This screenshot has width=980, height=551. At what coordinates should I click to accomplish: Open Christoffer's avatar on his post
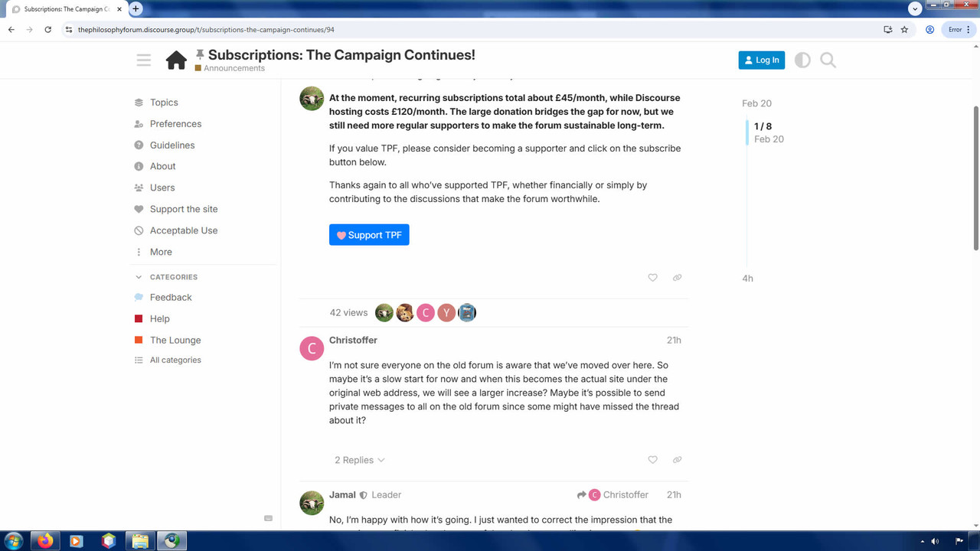(x=312, y=348)
